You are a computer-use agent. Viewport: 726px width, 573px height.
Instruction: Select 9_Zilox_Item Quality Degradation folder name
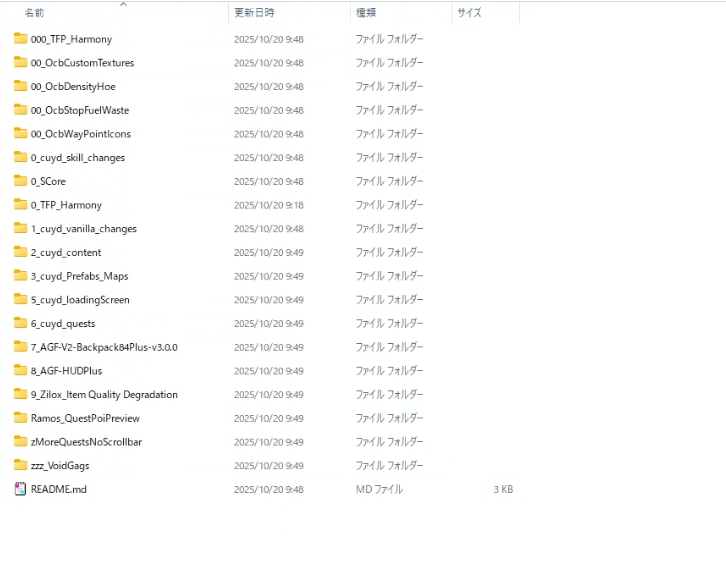pyautogui.click(x=104, y=395)
